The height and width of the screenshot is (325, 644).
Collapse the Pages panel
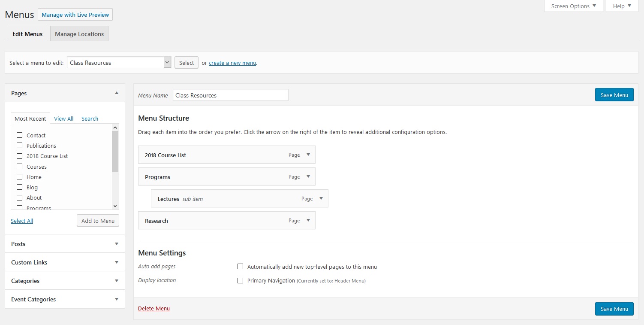click(116, 92)
